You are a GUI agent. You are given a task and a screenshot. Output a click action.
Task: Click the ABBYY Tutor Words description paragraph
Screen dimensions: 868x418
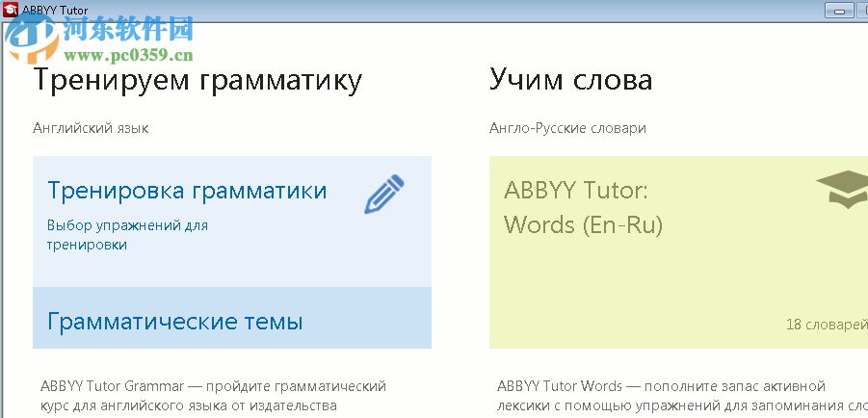tap(682, 395)
